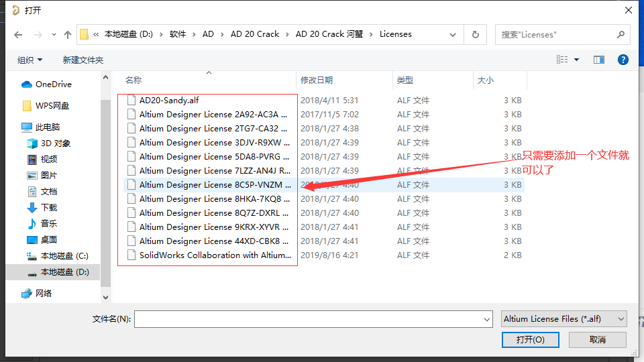Screen dimensions: 644x362
Task: Select WPS网盘 in navigation pane
Action: click(x=46, y=105)
